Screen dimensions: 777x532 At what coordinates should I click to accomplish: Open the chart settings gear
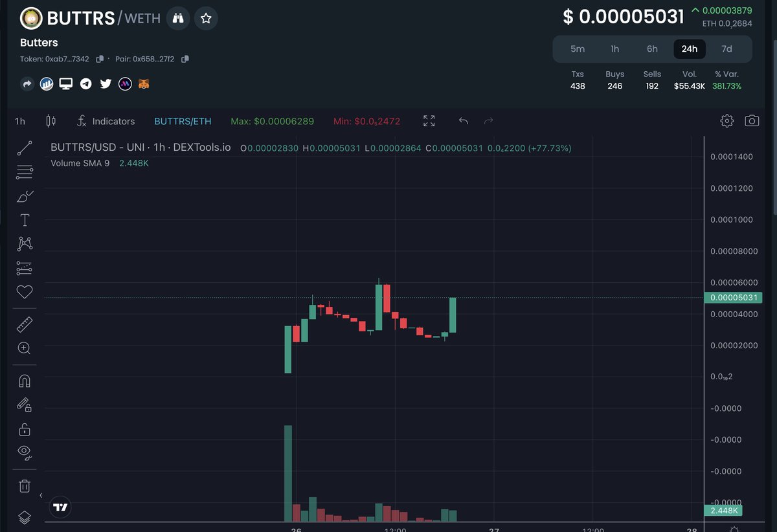click(727, 121)
